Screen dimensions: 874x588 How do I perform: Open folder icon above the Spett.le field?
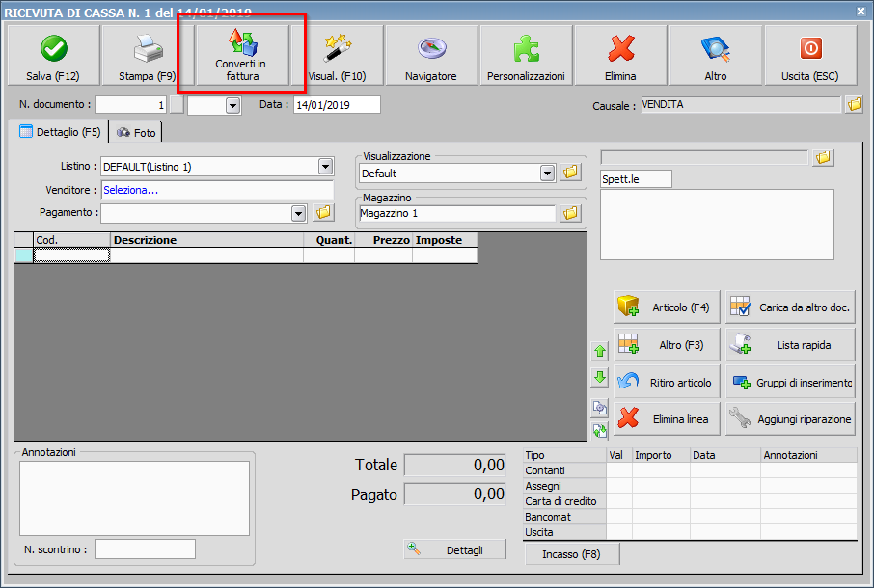[x=823, y=158]
